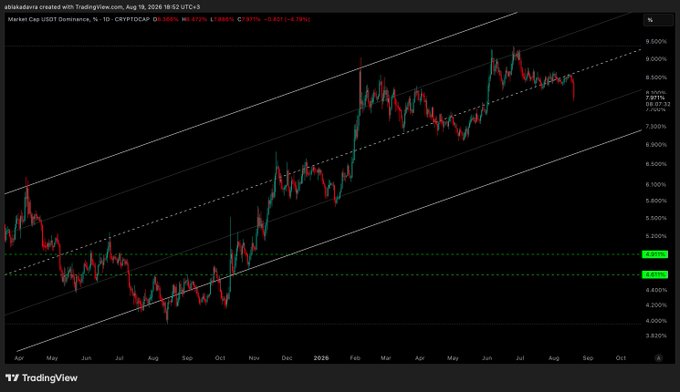This screenshot has width=680, height=392.
Task: Click the 7.300% price axis label
Action: pyautogui.click(x=656, y=127)
